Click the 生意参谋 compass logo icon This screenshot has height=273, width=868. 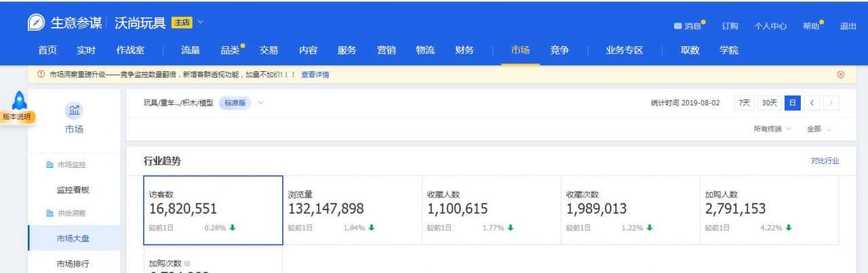coord(36,22)
